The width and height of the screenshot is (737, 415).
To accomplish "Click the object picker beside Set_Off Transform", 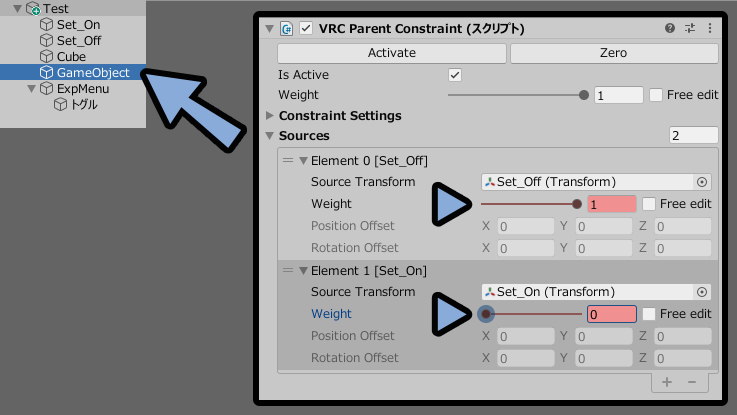I will click(702, 182).
